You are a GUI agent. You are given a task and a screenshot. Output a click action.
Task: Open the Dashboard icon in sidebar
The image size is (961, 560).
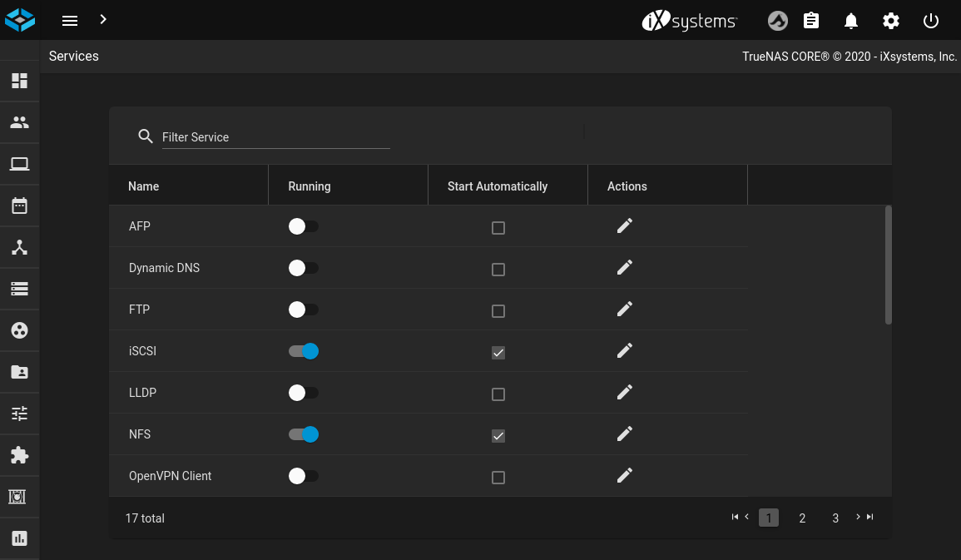point(19,81)
